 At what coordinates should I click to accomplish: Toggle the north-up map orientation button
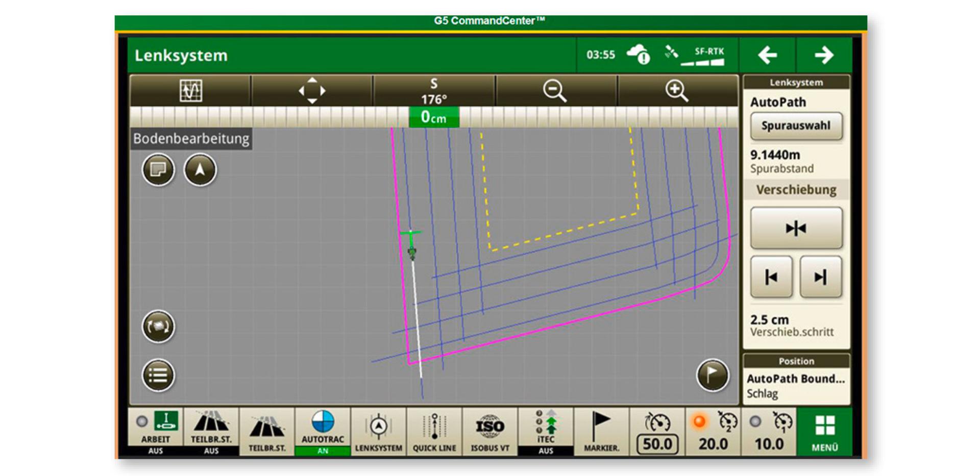(x=200, y=169)
